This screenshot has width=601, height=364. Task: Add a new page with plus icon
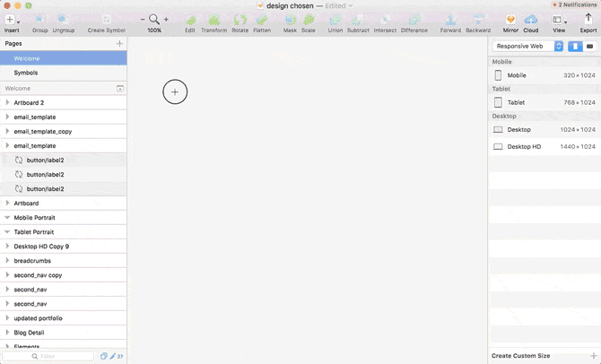pyautogui.click(x=119, y=43)
